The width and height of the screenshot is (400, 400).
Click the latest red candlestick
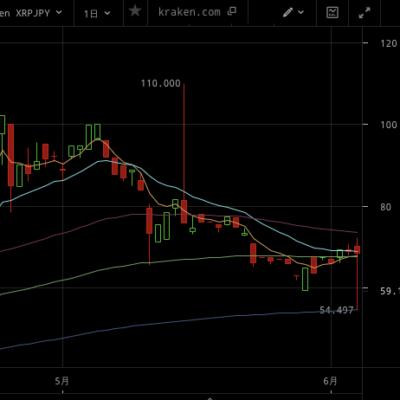point(357,250)
